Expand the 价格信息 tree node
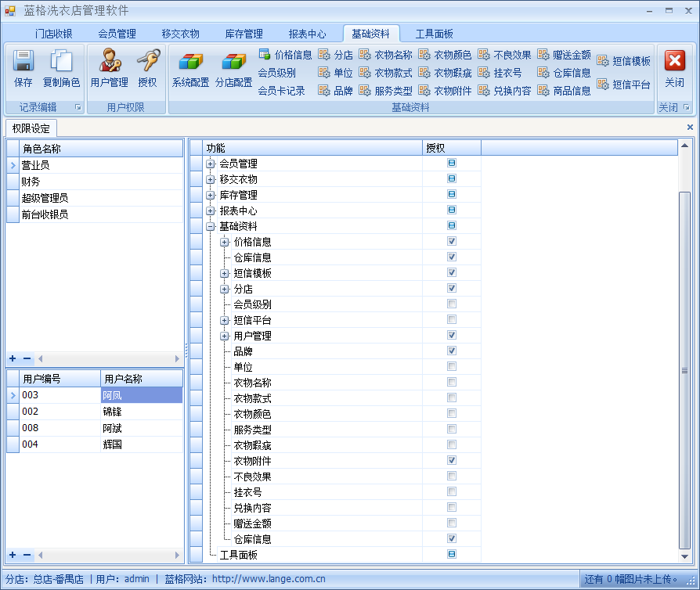Image resolution: width=700 pixels, height=590 pixels. [225, 242]
